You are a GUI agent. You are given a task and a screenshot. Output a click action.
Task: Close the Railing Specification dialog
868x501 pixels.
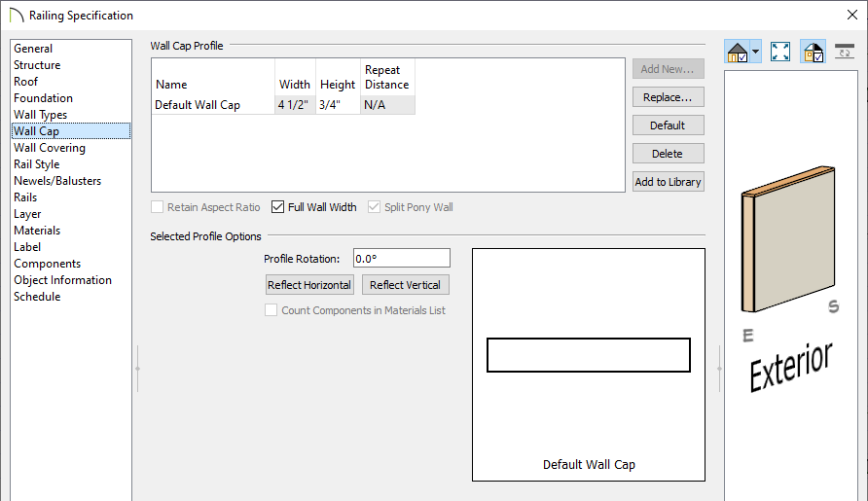coord(852,15)
